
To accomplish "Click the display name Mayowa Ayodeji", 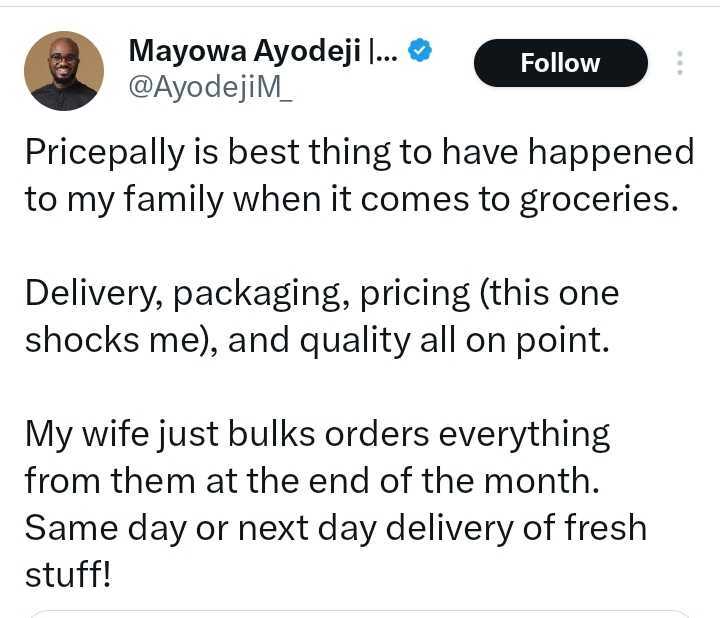I will click(x=263, y=50).
